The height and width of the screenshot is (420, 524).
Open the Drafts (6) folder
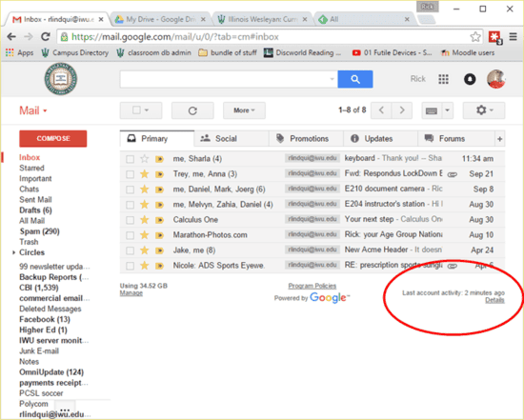click(x=35, y=210)
